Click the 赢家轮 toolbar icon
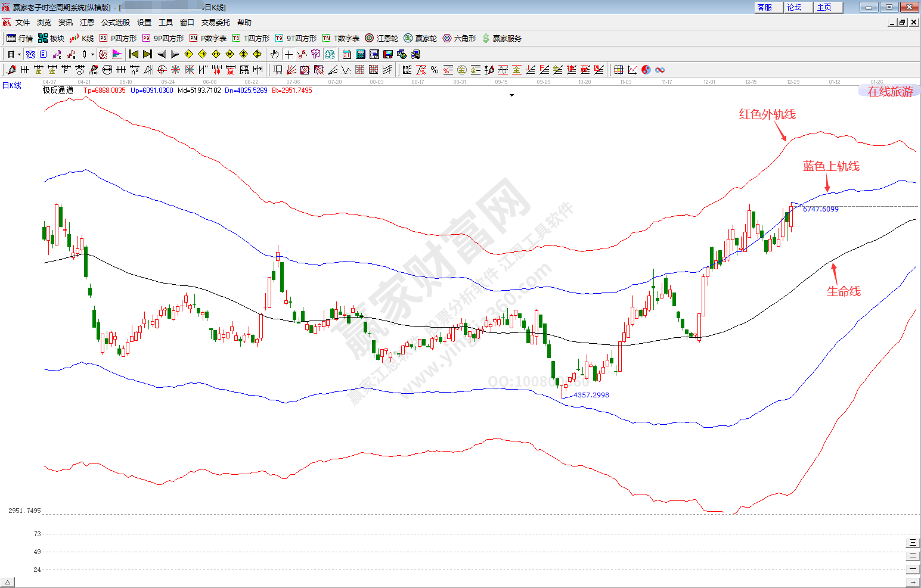921x588 pixels. tap(420, 38)
